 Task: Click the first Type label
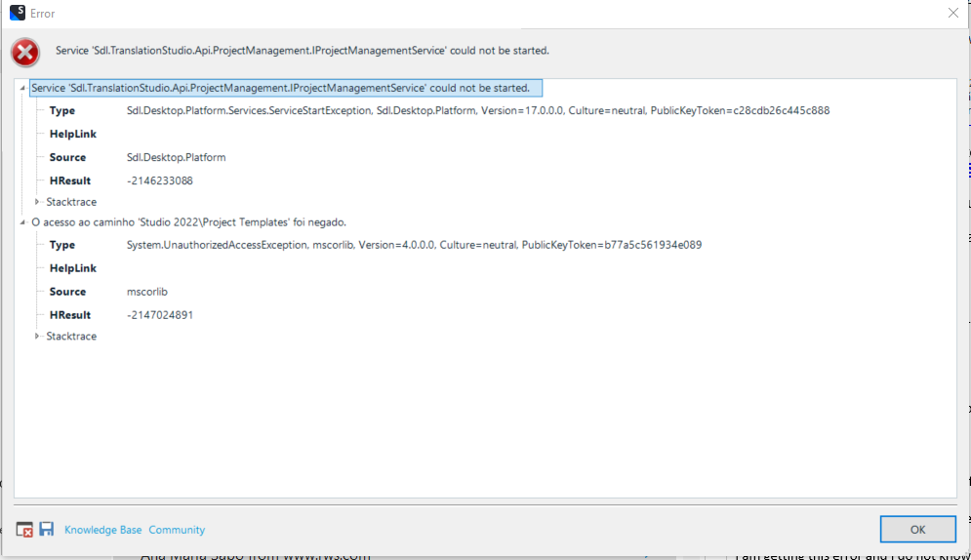(61, 111)
